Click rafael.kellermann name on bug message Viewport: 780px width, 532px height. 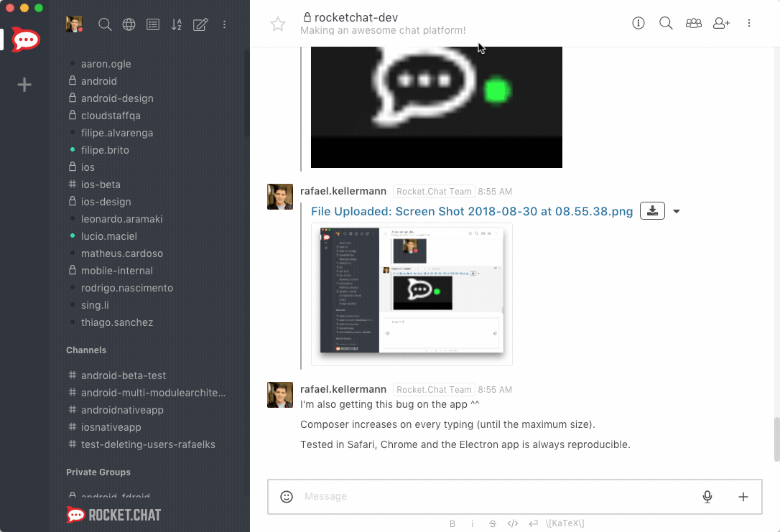click(343, 389)
